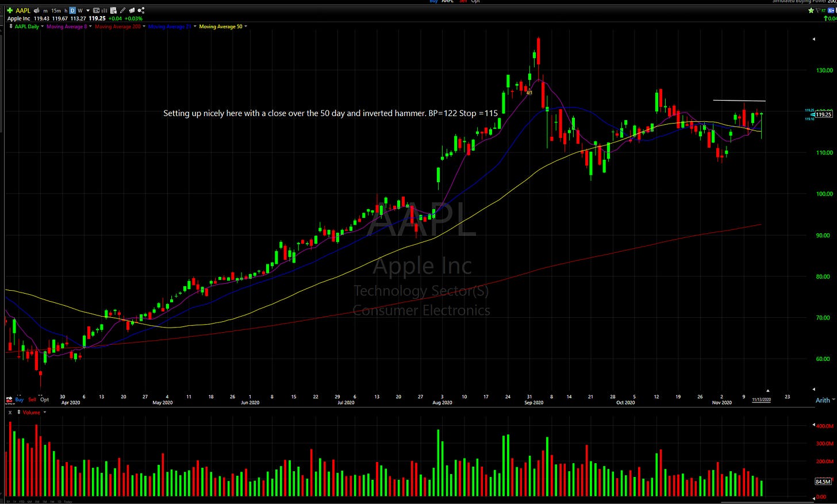Image resolution: width=837 pixels, height=504 pixels.
Task: Click the Volume pane resize arrows icon
Action: click(19, 412)
